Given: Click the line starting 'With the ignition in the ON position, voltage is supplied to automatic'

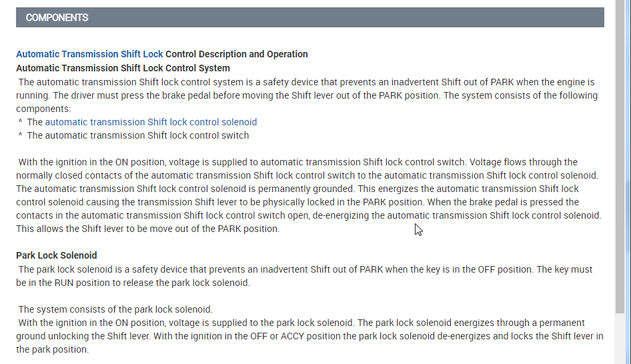Looking at the screenshot, I should click(x=297, y=162).
